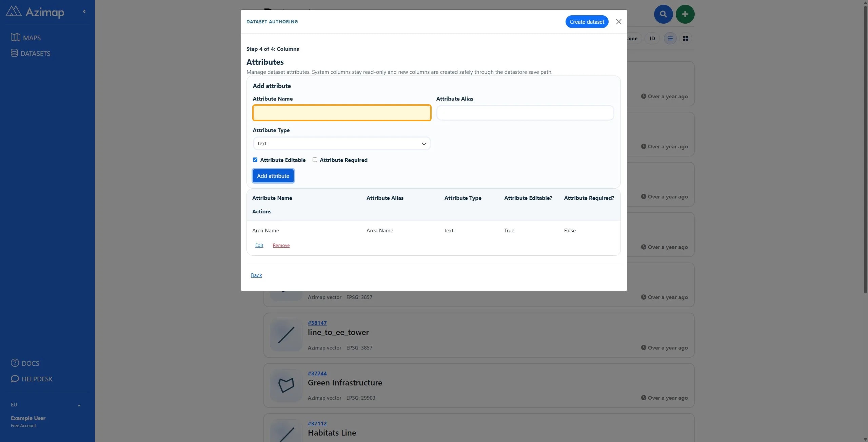Select the Habitats Line dataset title
The image size is (868, 442).
click(332, 433)
